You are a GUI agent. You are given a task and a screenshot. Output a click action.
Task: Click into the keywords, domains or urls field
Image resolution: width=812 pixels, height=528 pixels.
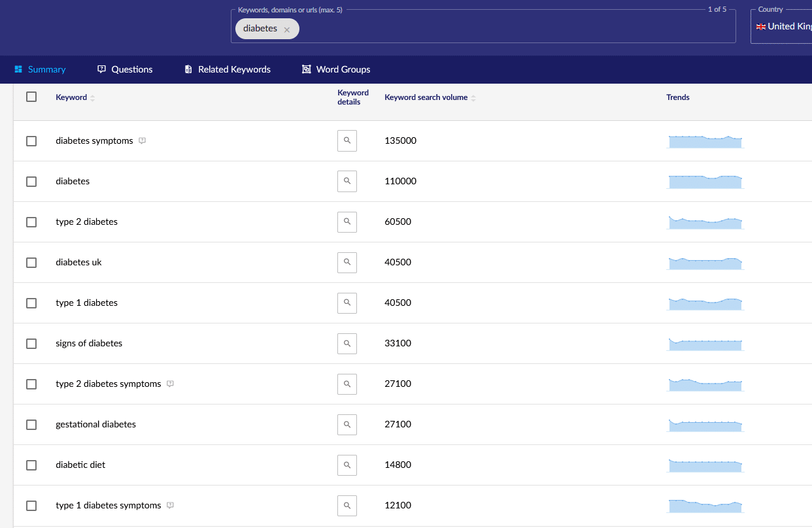tap(510, 29)
